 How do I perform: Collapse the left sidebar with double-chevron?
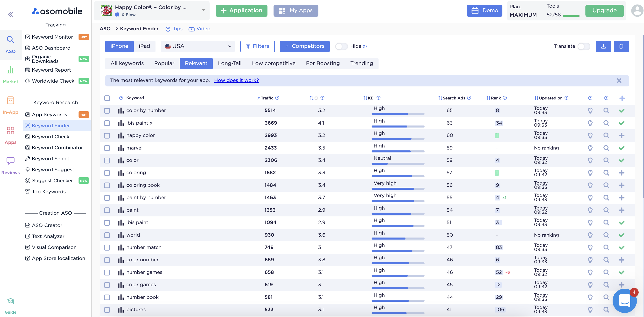click(11, 14)
